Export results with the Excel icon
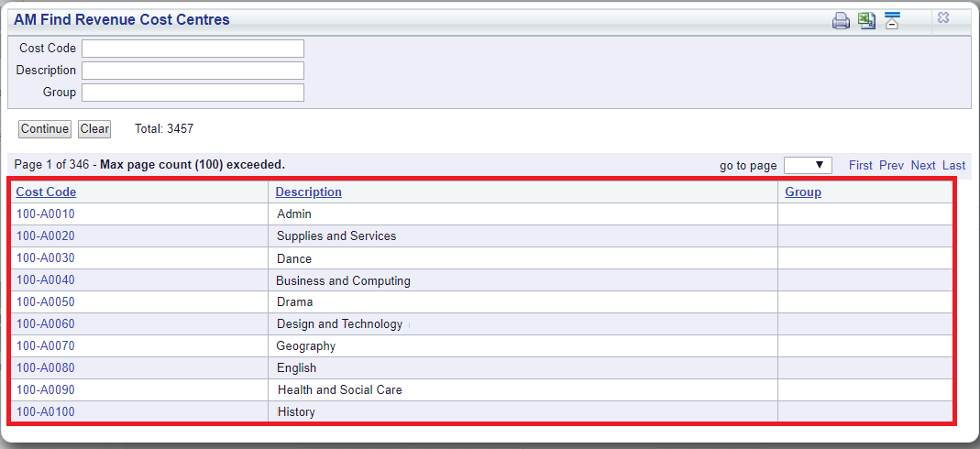This screenshot has height=449, width=980. click(x=866, y=20)
